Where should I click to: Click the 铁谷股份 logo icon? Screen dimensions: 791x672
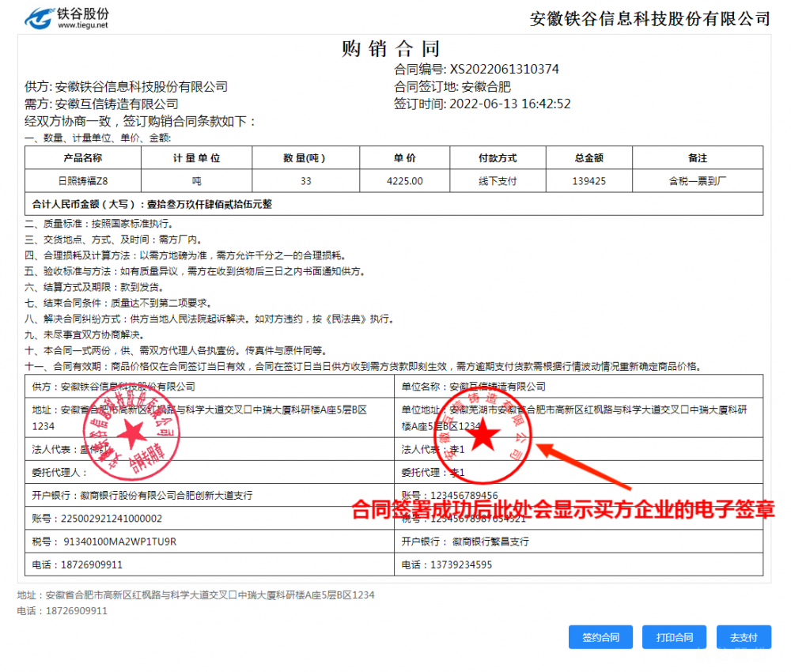[37, 17]
